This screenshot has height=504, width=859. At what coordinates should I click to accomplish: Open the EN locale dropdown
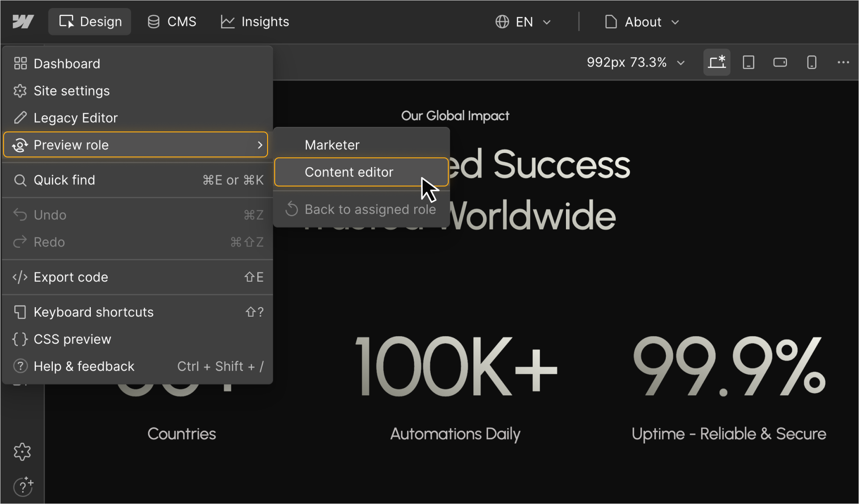[x=523, y=22]
